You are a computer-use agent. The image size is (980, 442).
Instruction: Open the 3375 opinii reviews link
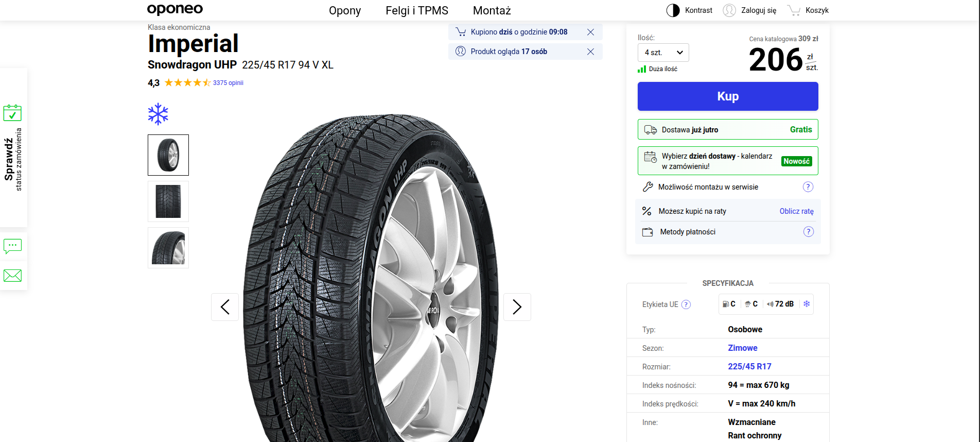[x=228, y=83]
